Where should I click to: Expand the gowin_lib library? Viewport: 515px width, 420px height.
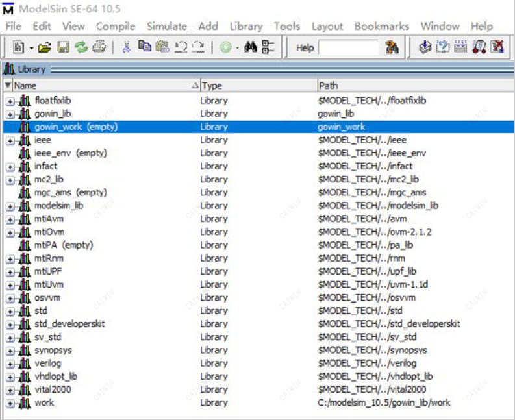coord(10,115)
